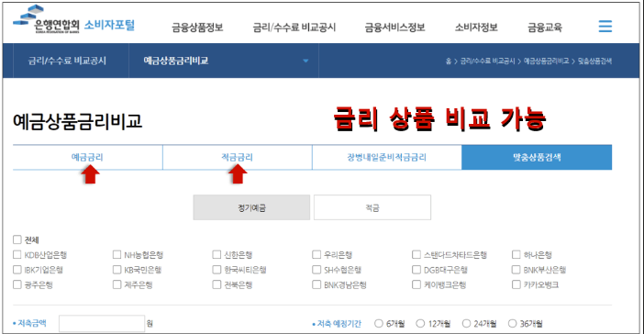Check DGB대구은행 checkbox

pyautogui.click(x=416, y=270)
